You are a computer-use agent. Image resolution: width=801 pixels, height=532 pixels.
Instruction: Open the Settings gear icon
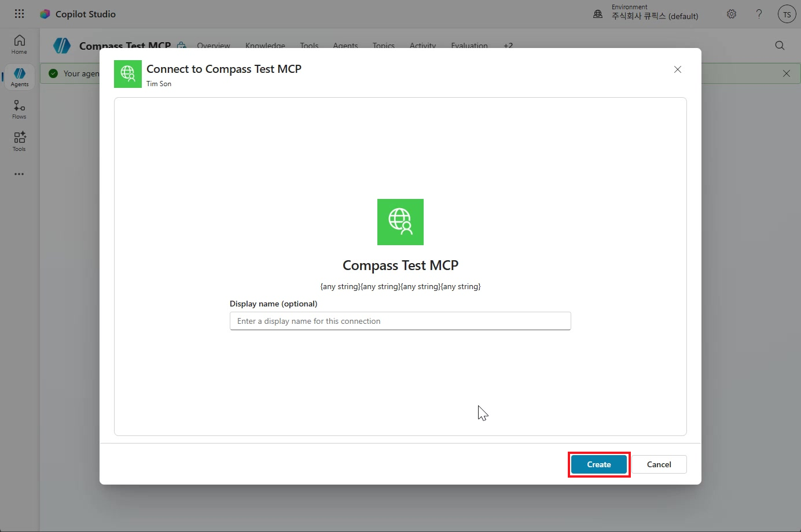coord(732,14)
